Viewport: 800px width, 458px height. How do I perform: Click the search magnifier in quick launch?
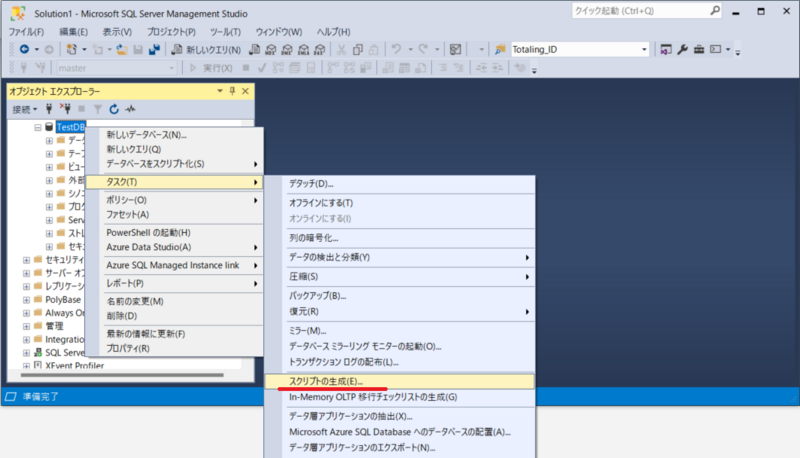(715, 10)
